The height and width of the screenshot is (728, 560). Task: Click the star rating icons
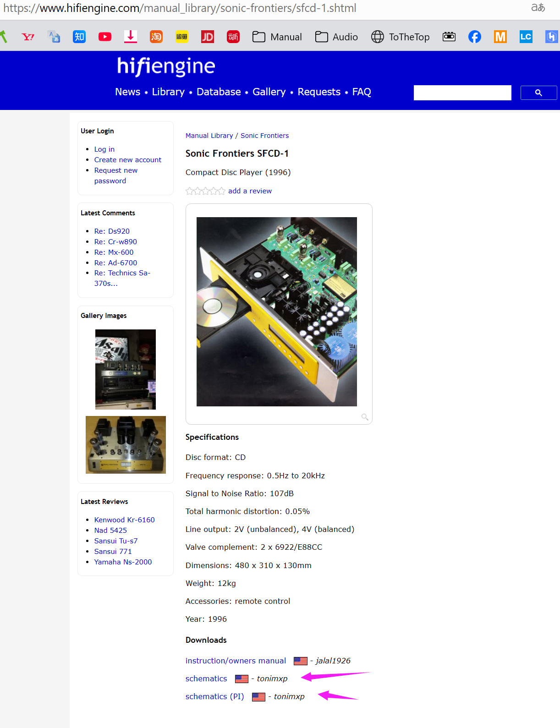click(205, 191)
